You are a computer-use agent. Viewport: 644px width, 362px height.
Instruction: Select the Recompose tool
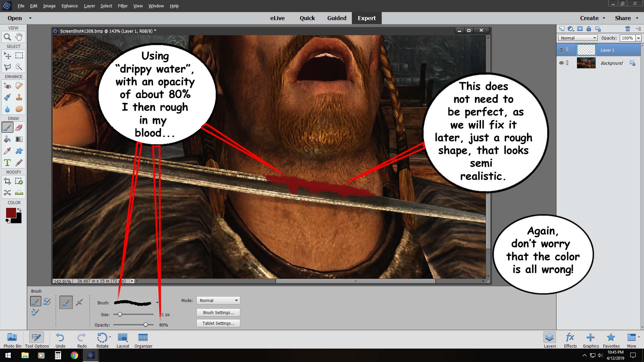(19, 181)
